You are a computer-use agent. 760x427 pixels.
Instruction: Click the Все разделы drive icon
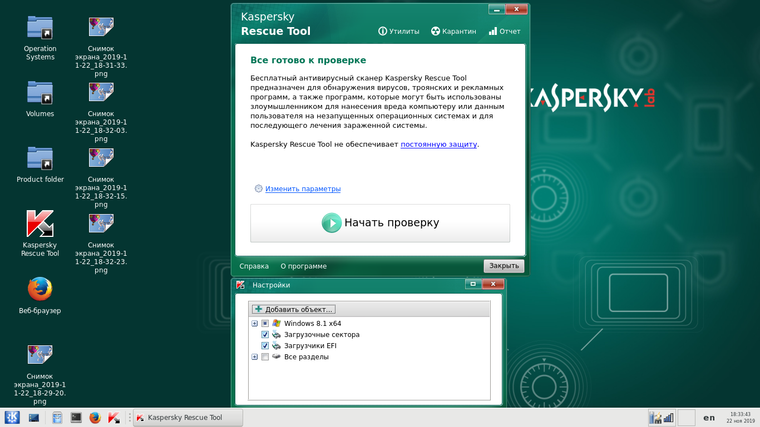[276, 357]
